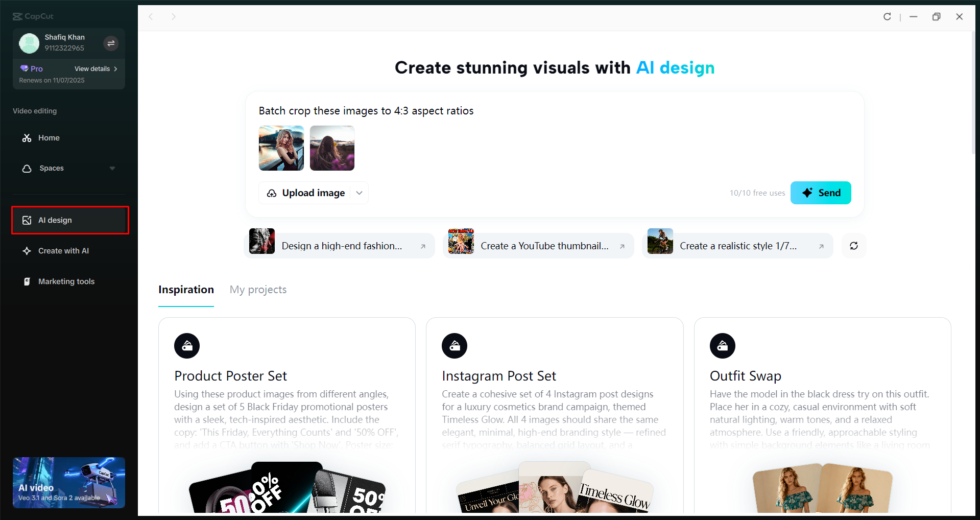Screen dimensions: 980x520
Task: Collapse the Spaces section chevron
Action: pyautogui.click(x=112, y=168)
